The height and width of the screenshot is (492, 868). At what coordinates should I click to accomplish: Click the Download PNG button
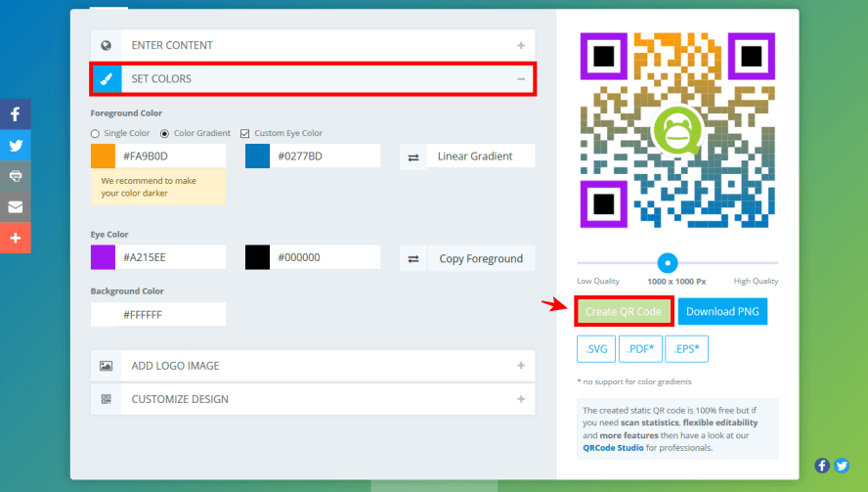point(722,312)
